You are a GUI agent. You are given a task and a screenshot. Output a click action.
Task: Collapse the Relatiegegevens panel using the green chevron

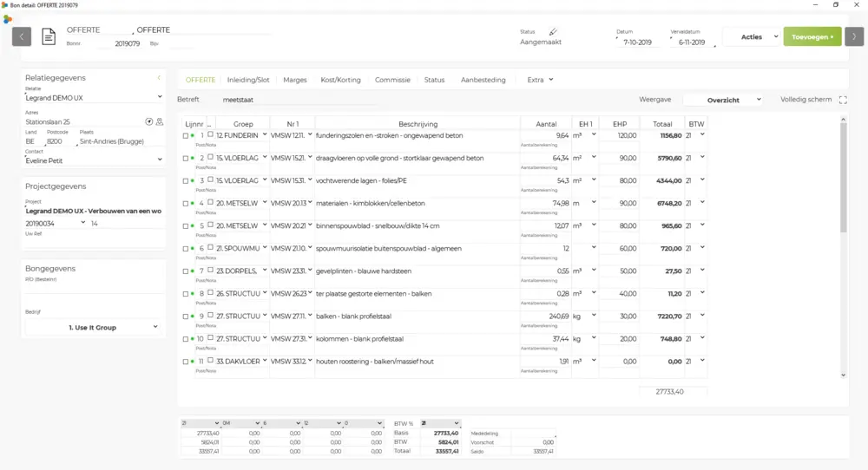(x=159, y=78)
